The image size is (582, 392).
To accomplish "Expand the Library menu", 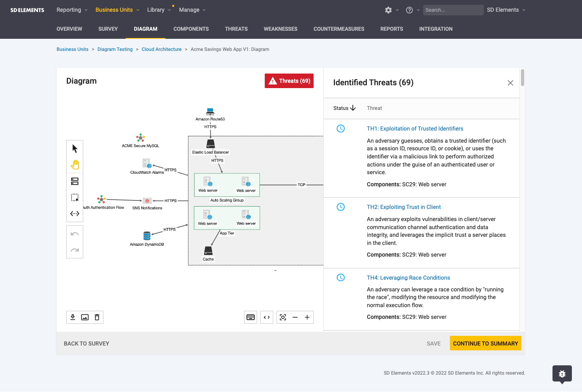I will (159, 10).
